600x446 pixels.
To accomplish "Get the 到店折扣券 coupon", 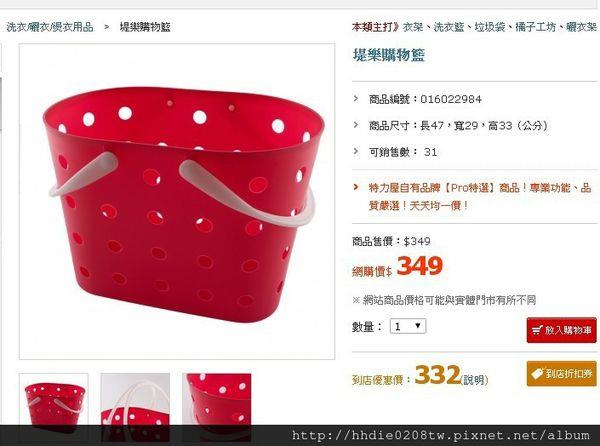I will (561, 374).
